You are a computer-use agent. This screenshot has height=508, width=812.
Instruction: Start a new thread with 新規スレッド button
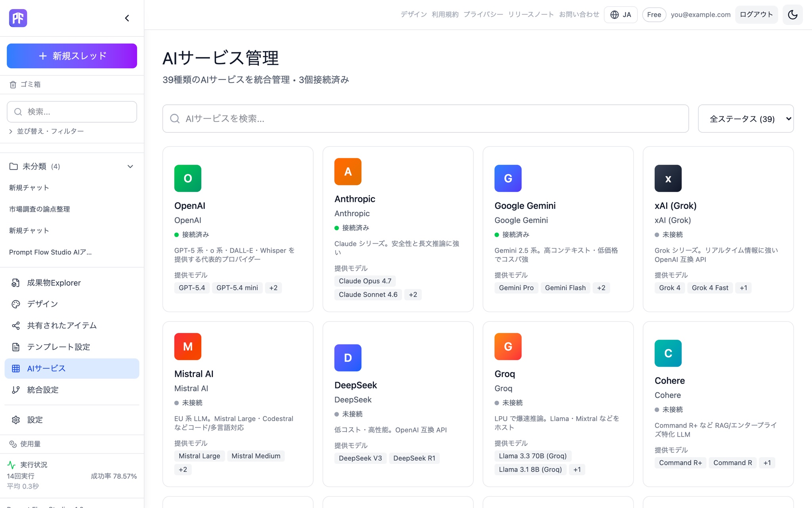[x=72, y=56]
